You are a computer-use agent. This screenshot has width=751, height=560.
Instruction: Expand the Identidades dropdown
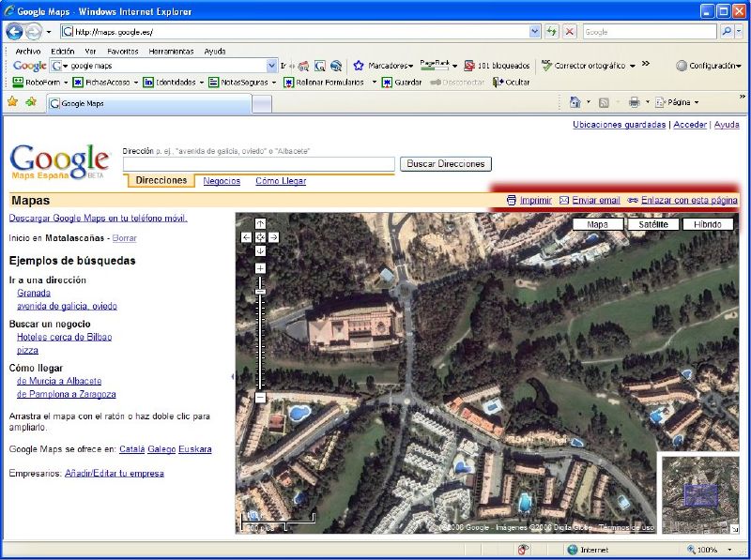click(202, 83)
